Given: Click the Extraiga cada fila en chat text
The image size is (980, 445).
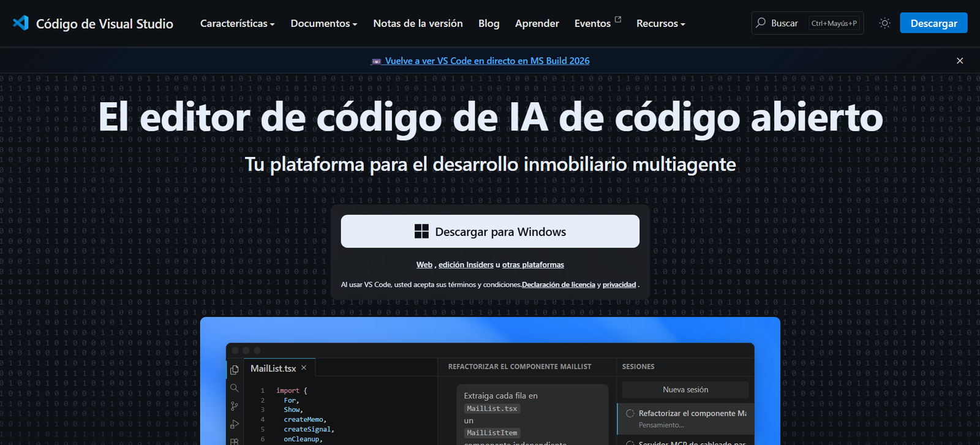Looking at the screenshot, I should pos(501,396).
